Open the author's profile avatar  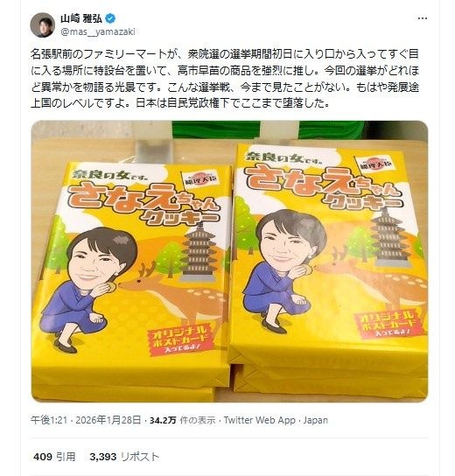43,24
